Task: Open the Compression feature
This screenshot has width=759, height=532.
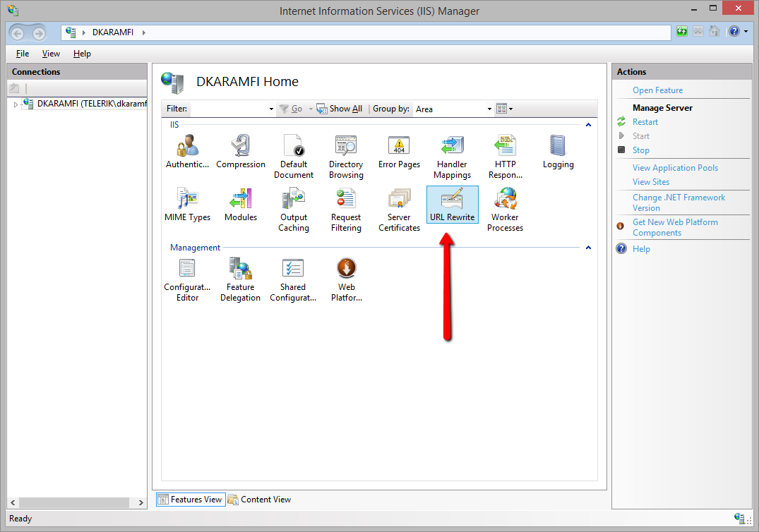Action: coord(241,152)
